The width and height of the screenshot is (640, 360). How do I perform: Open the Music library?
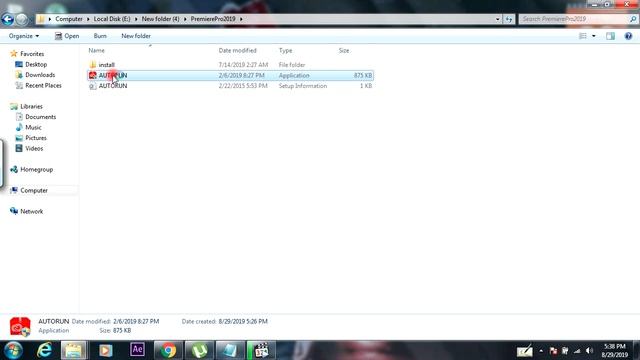(33, 128)
